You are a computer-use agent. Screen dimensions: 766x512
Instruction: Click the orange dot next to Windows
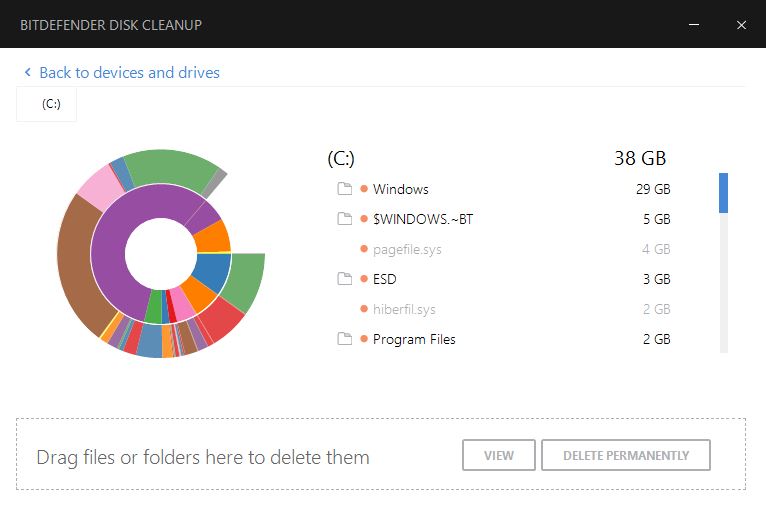coord(363,189)
